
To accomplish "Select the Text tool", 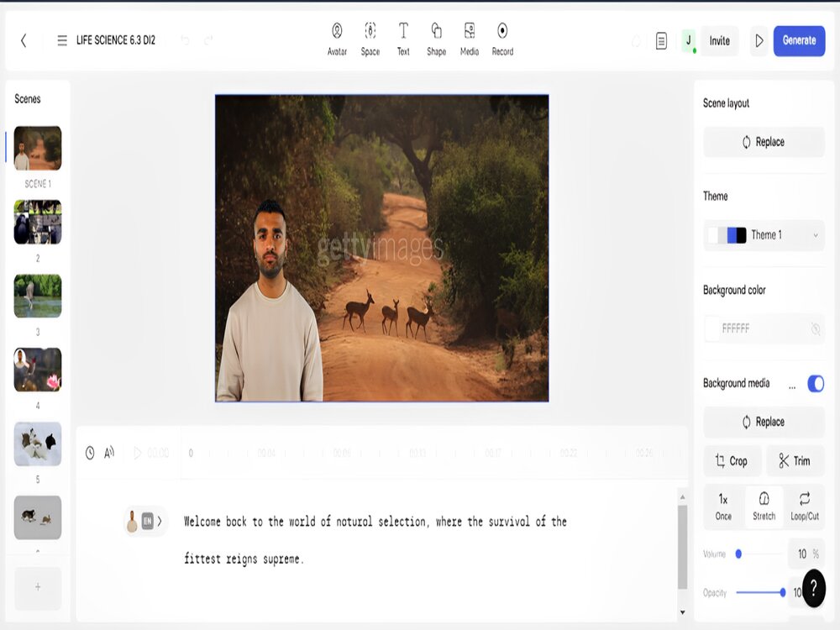I will (x=403, y=39).
